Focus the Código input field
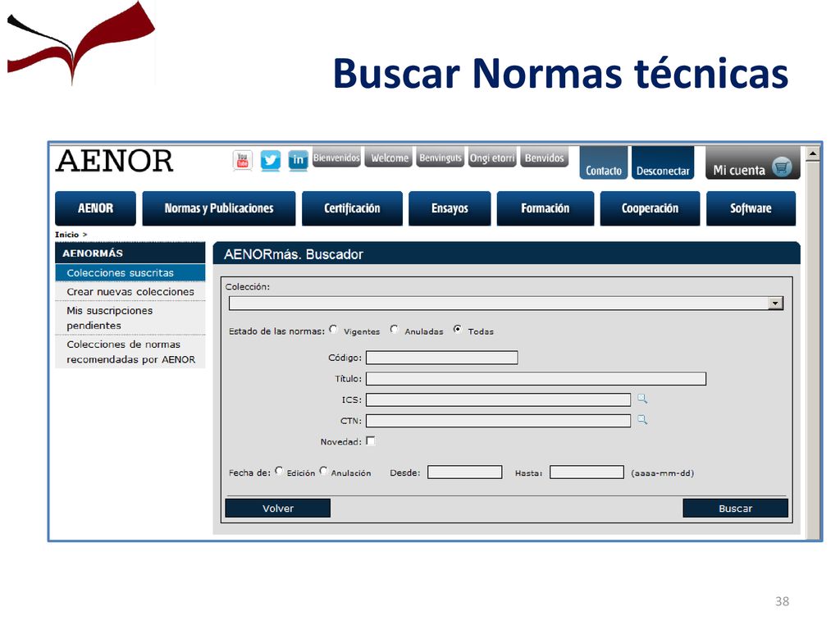This screenshot has height=630, width=840. click(442, 358)
